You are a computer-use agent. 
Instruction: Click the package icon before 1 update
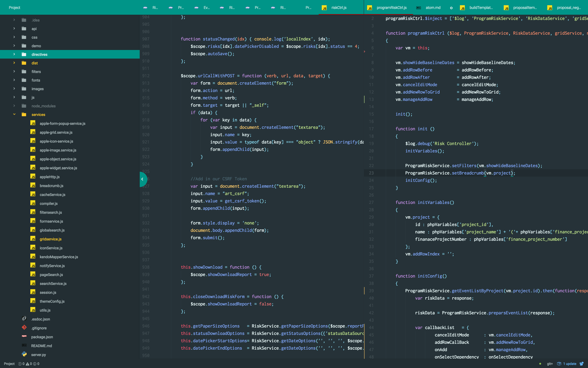(559, 364)
